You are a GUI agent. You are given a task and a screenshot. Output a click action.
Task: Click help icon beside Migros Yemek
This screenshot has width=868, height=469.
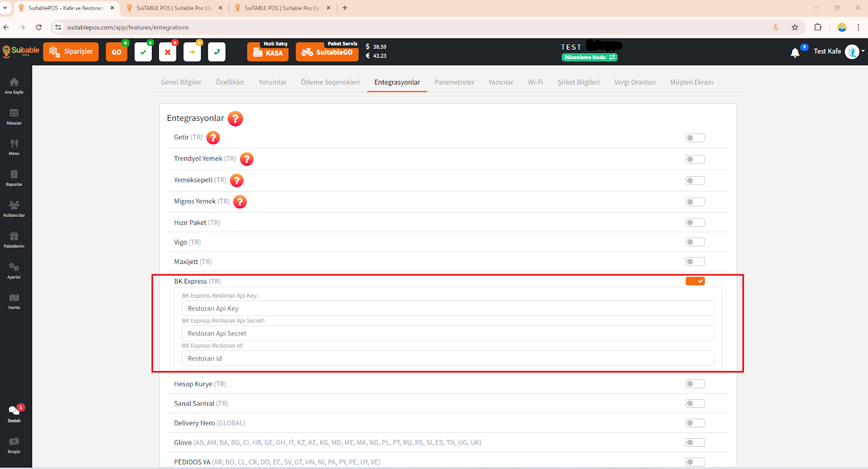click(x=240, y=202)
